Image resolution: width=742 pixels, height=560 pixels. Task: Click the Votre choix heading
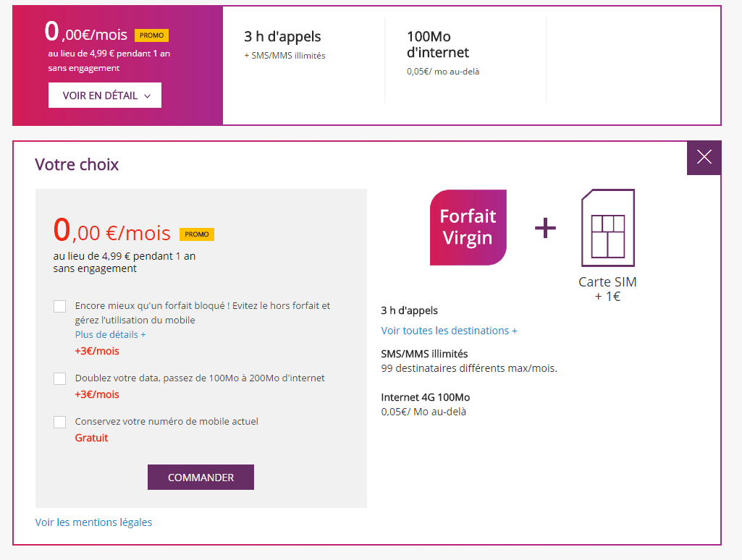[77, 165]
